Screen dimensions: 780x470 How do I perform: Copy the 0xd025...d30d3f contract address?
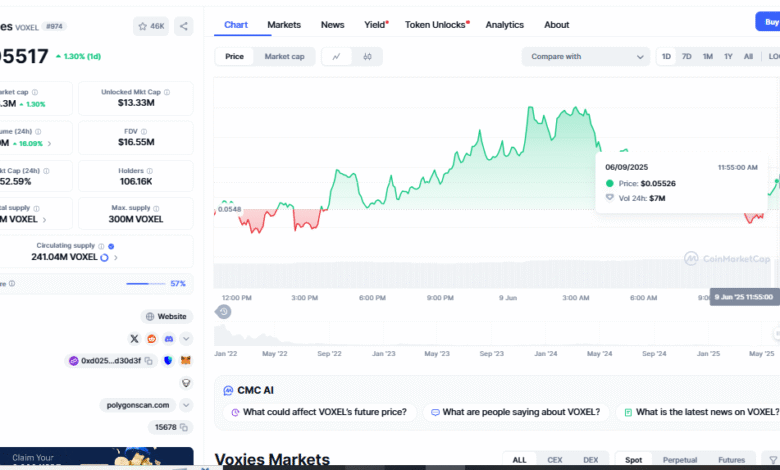149,361
